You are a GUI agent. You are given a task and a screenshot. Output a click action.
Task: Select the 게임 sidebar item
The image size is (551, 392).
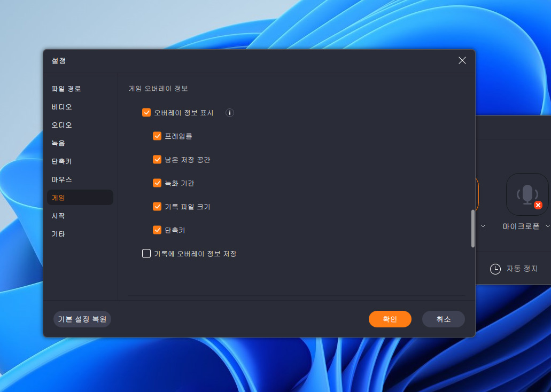coord(80,198)
